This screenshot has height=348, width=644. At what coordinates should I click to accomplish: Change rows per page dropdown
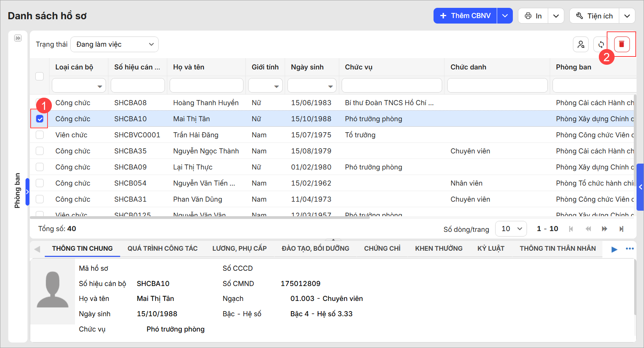tap(511, 229)
